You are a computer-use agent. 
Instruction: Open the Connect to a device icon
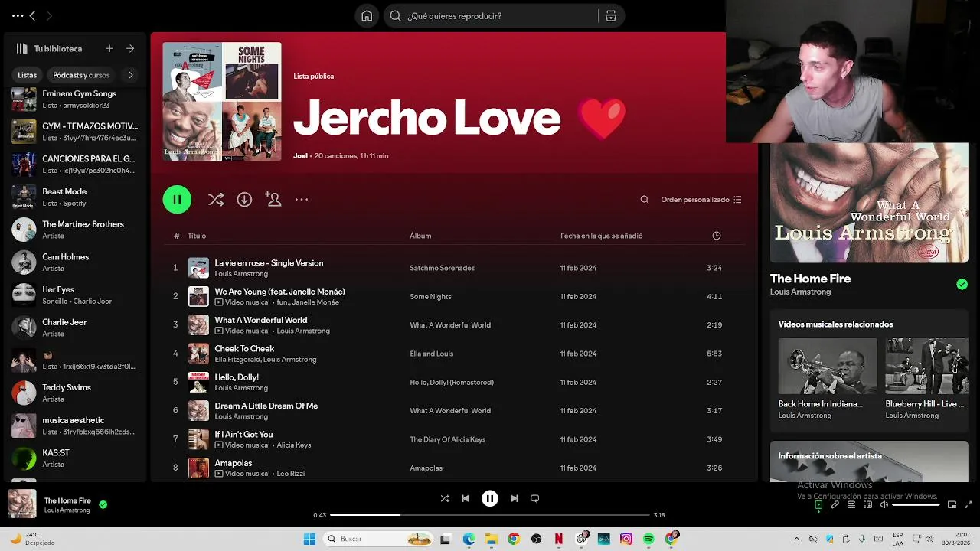coord(868,504)
